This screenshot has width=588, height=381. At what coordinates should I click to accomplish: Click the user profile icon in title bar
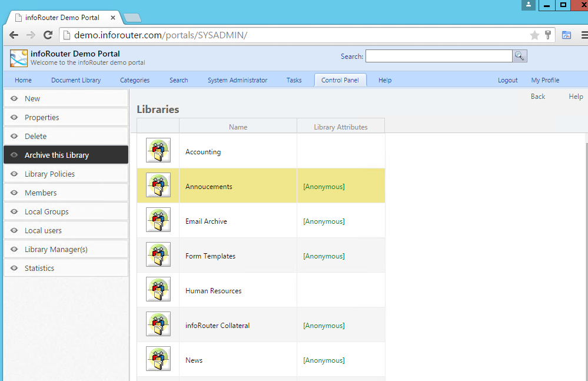pyautogui.click(x=529, y=5)
